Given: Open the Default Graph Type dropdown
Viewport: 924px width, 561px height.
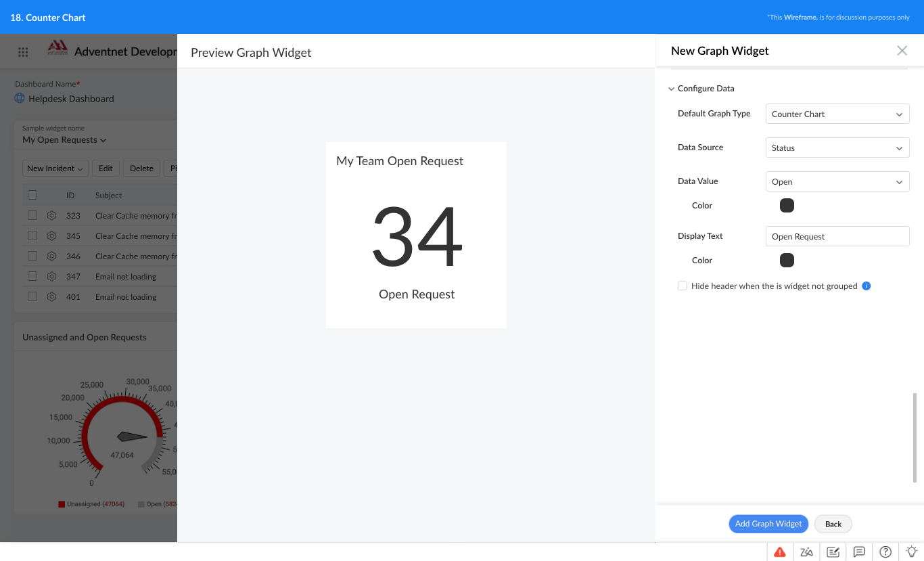Looking at the screenshot, I should [x=837, y=114].
